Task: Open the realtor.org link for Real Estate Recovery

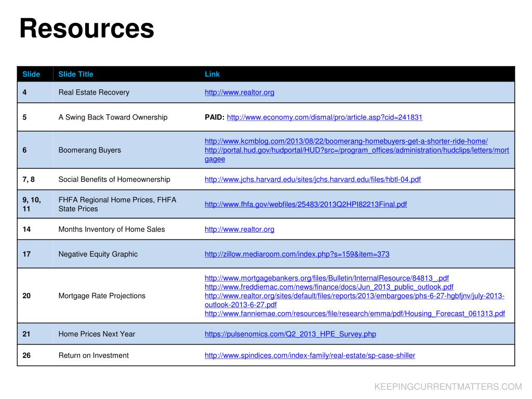Action: [240, 92]
